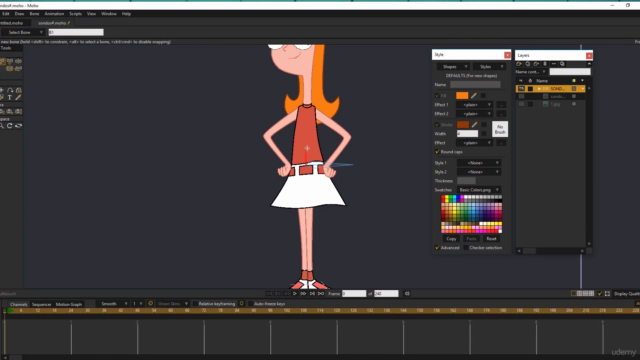Open the Animation menu
Image resolution: width=640 pixels, height=360 pixels.
click(54, 14)
